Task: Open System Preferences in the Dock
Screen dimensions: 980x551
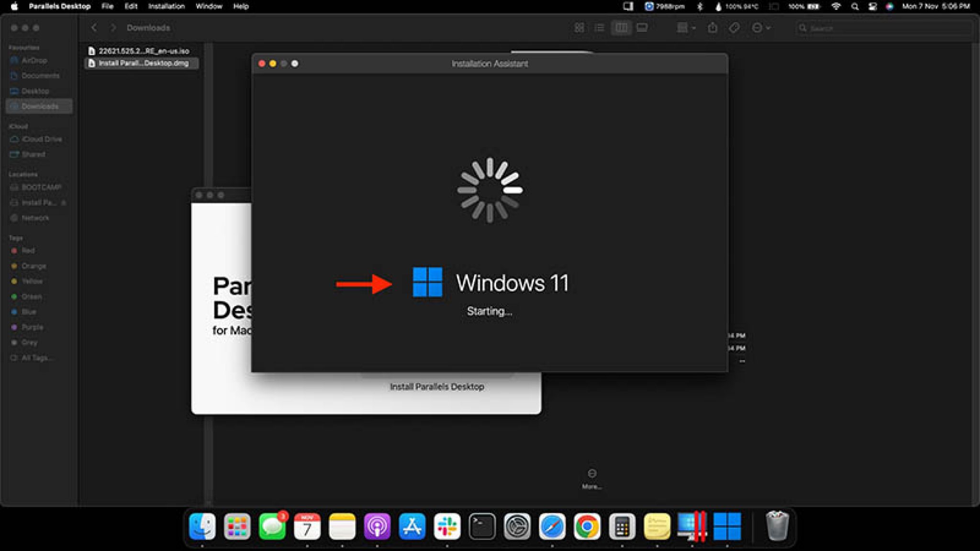Action: click(x=517, y=527)
